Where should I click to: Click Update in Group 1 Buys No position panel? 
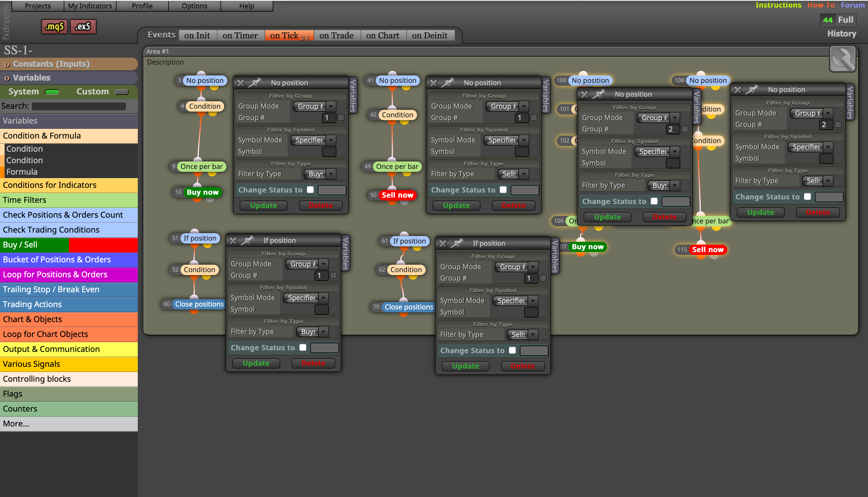[263, 206]
